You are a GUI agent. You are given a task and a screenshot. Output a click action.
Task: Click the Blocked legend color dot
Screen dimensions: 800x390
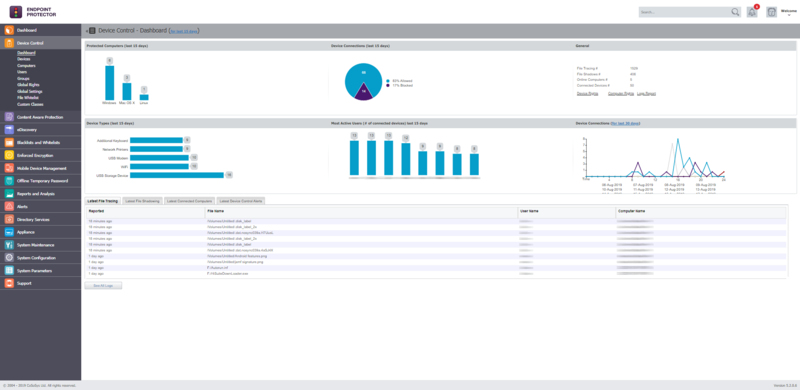click(x=388, y=85)
